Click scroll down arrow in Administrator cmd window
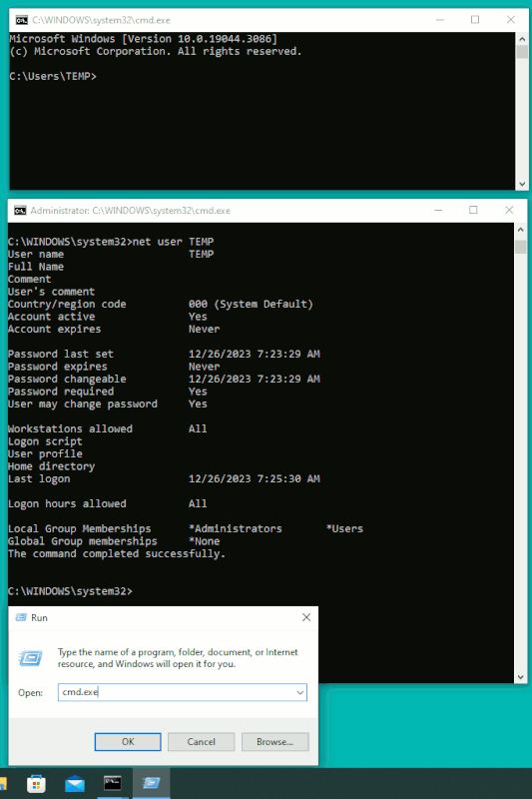532x799 pixels. pos(520,677)
